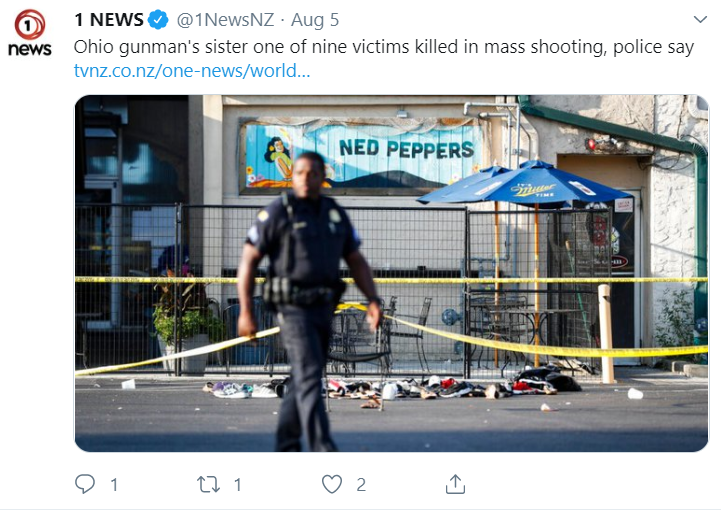Retweet this 1 NEWS tweet
Image resolution: width=721 pixels, height=510 pixels.
208,484
